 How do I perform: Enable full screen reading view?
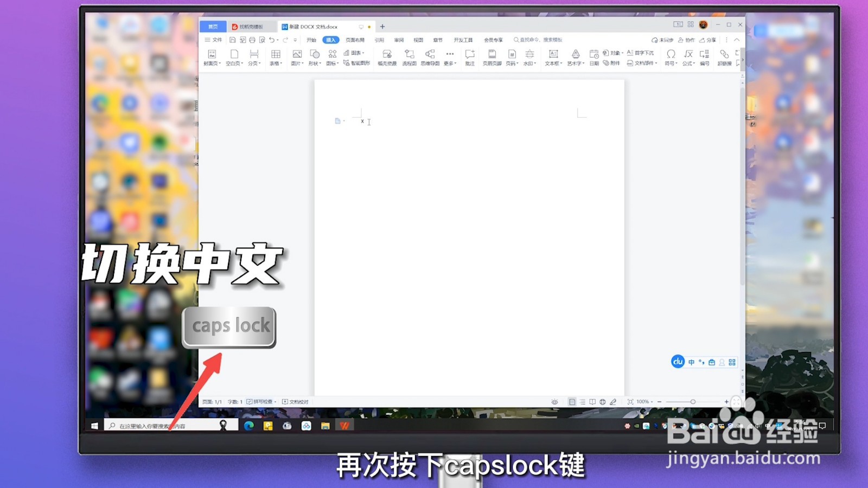[x=592, y=401]
